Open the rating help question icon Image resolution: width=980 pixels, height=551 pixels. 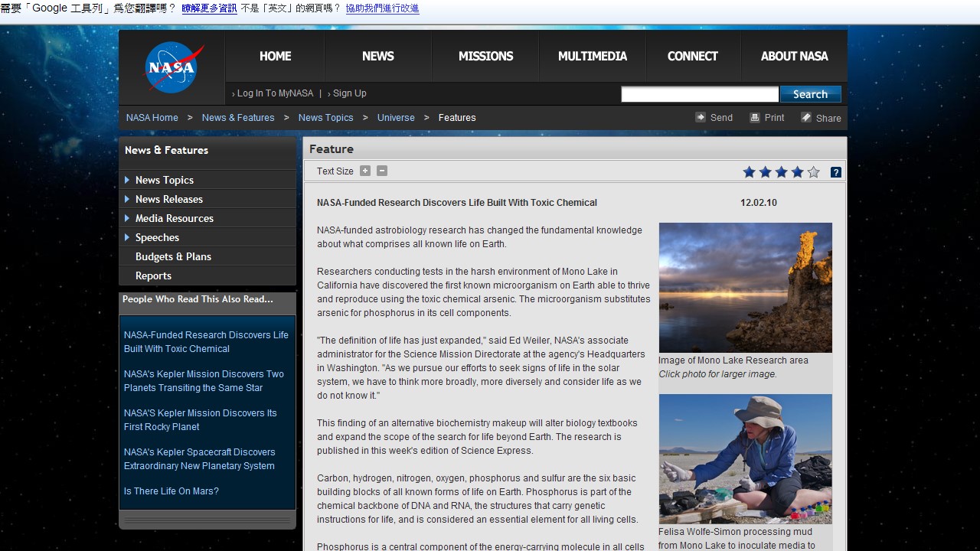[836, 172]
